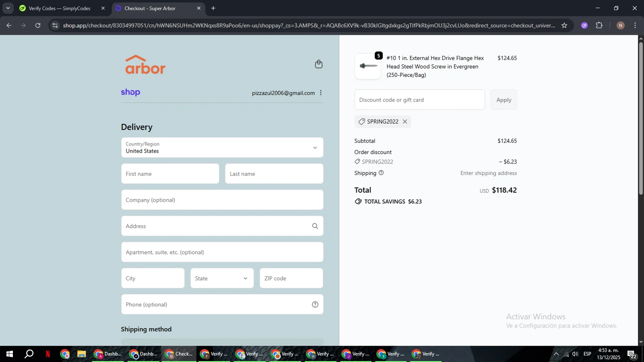
Task: Focus the Company (optional) field
Action: 222,200
